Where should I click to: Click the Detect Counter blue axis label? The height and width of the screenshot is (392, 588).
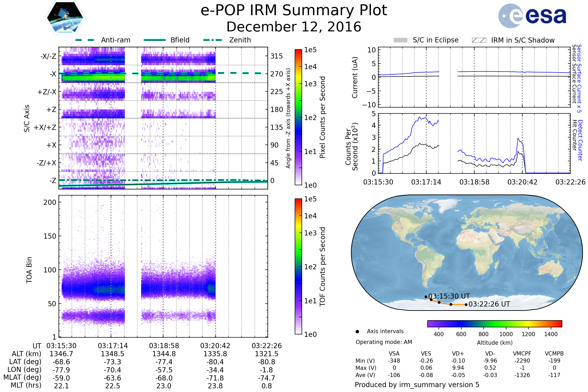coord(580,140)
